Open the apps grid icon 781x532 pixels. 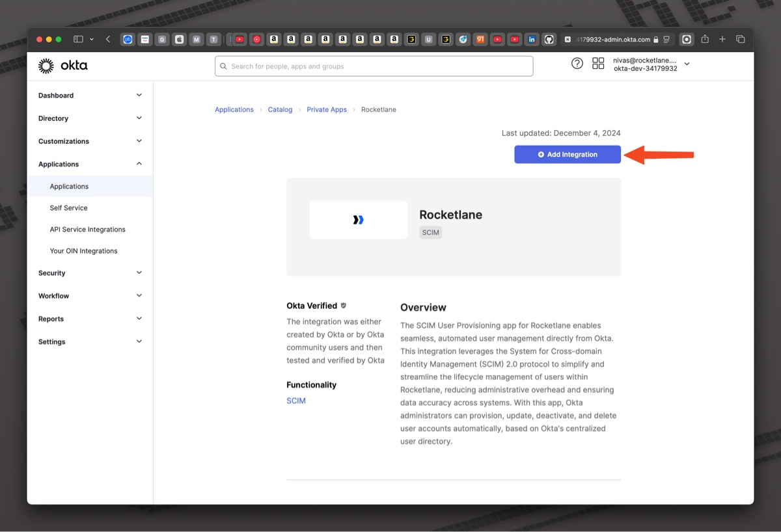click(x=598, y=64)
